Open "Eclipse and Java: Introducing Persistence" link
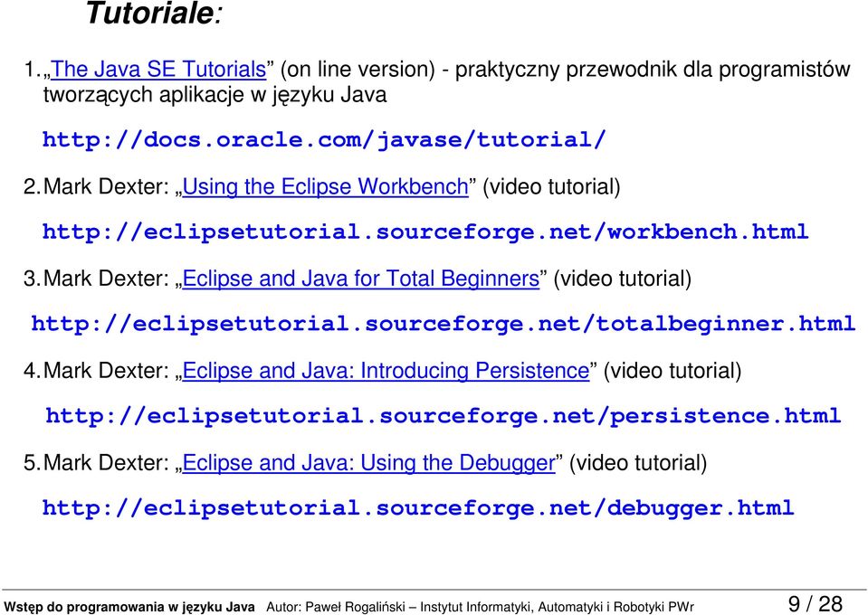Viewport: 868px width, 615px height. click(x=386, y=371)
